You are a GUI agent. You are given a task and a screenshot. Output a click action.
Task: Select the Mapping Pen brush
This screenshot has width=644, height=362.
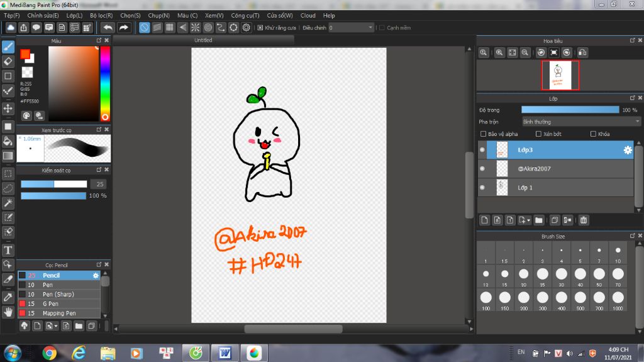click(59, 313)
